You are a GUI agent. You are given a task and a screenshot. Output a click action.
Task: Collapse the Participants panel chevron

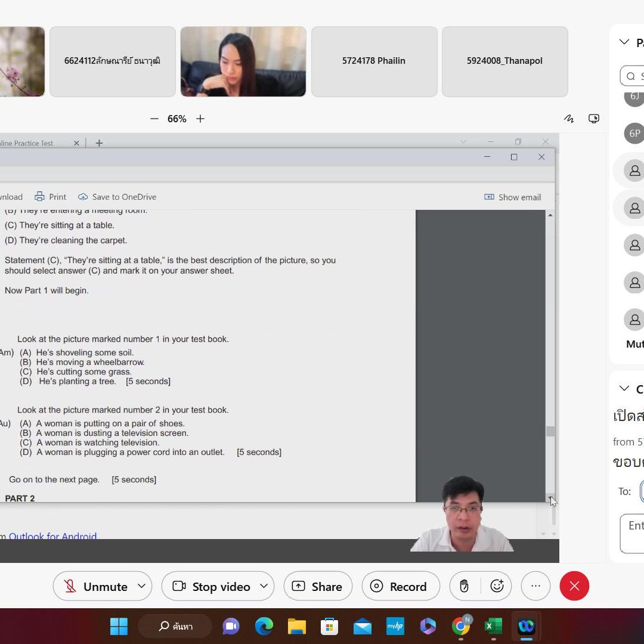click(624, 42)
